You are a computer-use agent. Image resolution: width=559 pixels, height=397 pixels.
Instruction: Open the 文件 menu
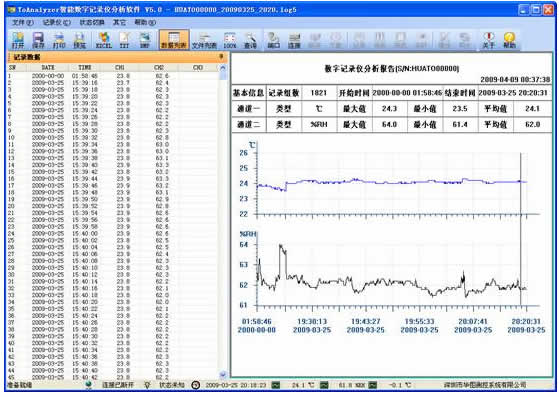[22, 22]
